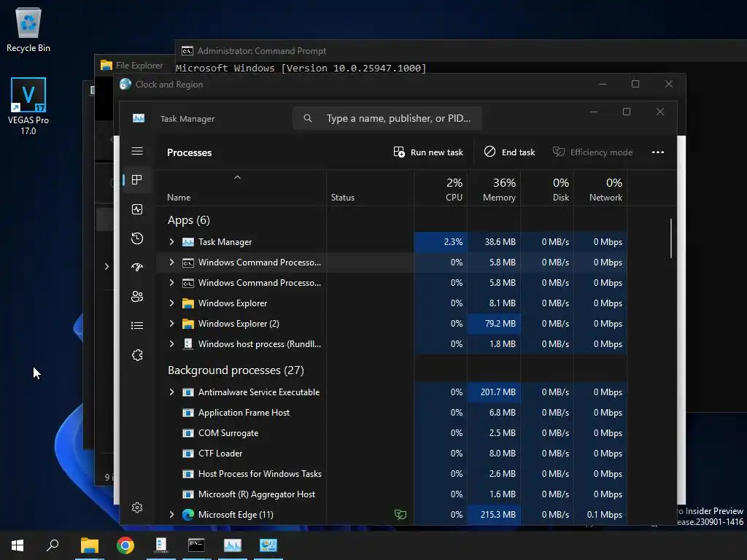747x560 pixels.
Task: Select the Processes page icon in sidebar
Action: 137,179
